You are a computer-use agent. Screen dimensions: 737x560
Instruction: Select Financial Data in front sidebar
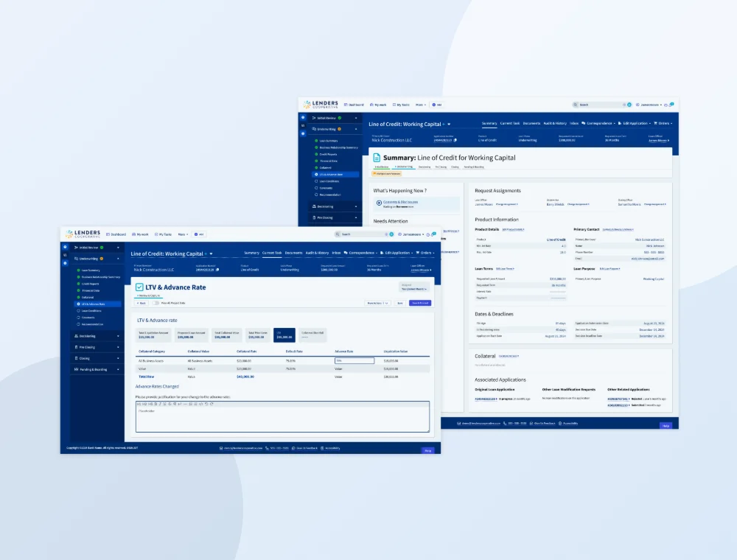click(90, 291)
